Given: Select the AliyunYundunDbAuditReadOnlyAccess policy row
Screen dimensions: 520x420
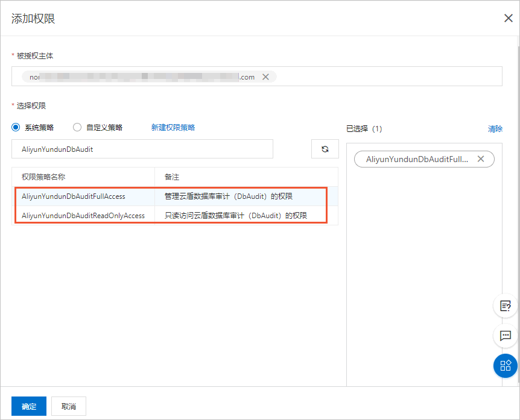Looking at the screenshot, I should [175, 216].
